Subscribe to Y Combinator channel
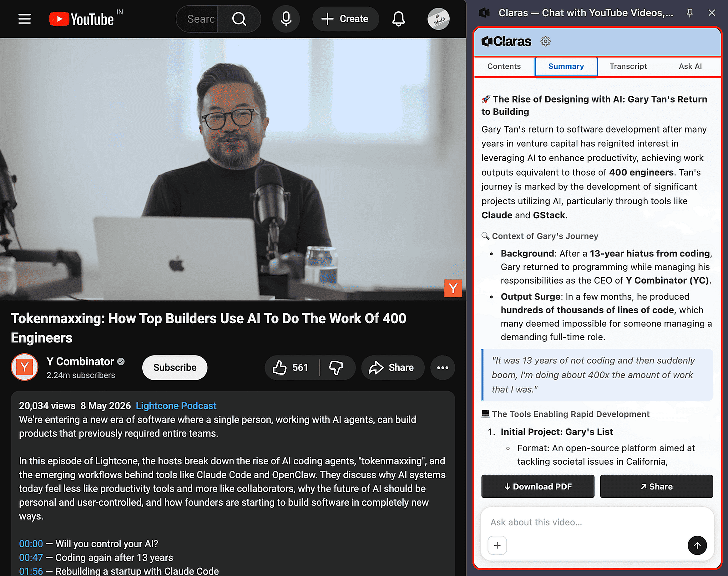Viewport: 728px width, 576px height. click(175, 368)
